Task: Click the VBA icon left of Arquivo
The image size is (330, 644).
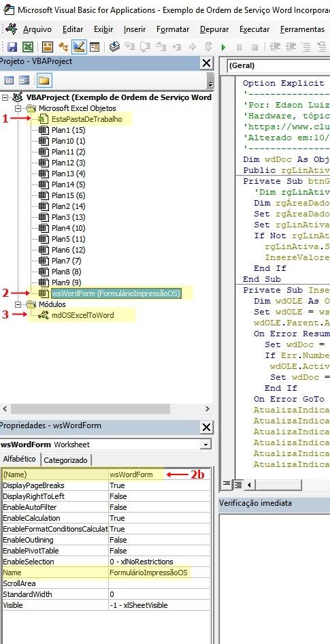Action: [x=11, y=29]
